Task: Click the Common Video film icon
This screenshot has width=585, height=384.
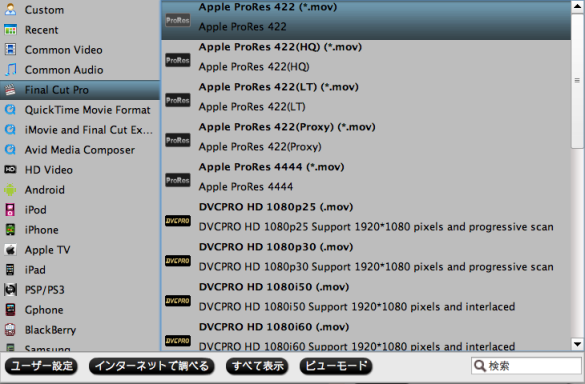Action: [10, 50]
